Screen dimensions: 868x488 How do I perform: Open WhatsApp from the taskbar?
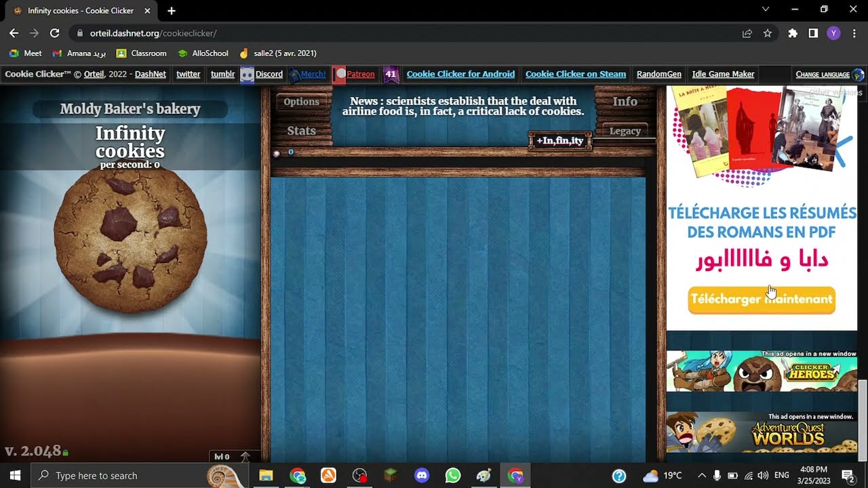(x=453, y=475)
